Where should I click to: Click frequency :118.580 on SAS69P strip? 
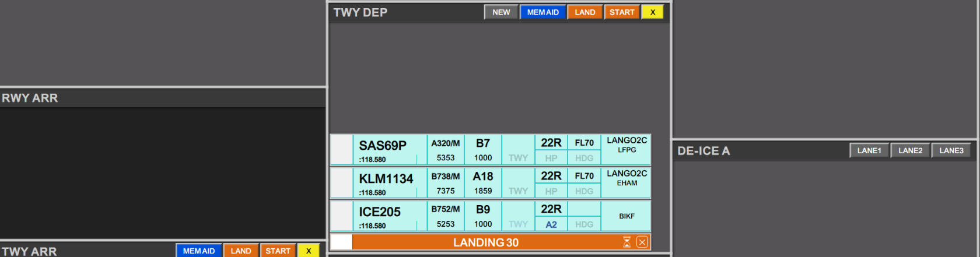[x=372, y=160]
